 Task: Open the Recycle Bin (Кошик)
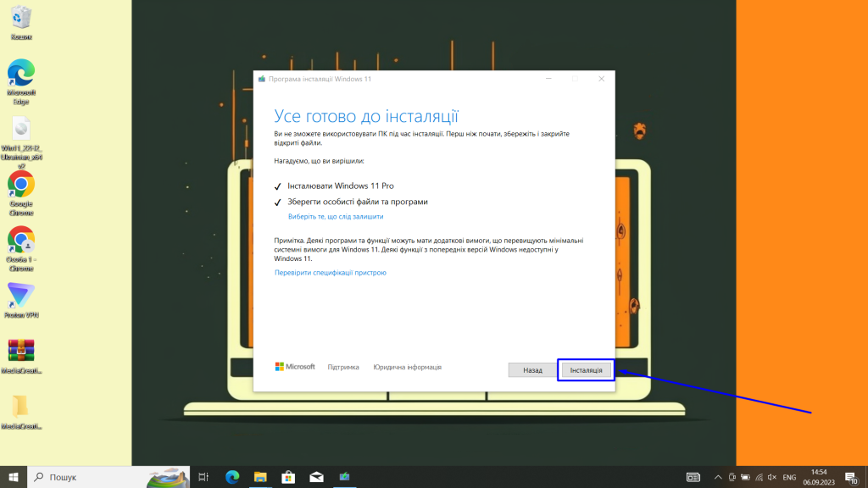pyautogui.click(x=19, y=19)
